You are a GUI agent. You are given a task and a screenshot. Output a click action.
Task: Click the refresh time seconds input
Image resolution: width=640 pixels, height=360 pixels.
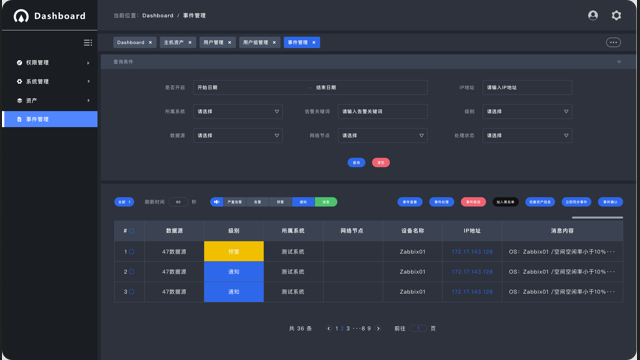point(178,202)
